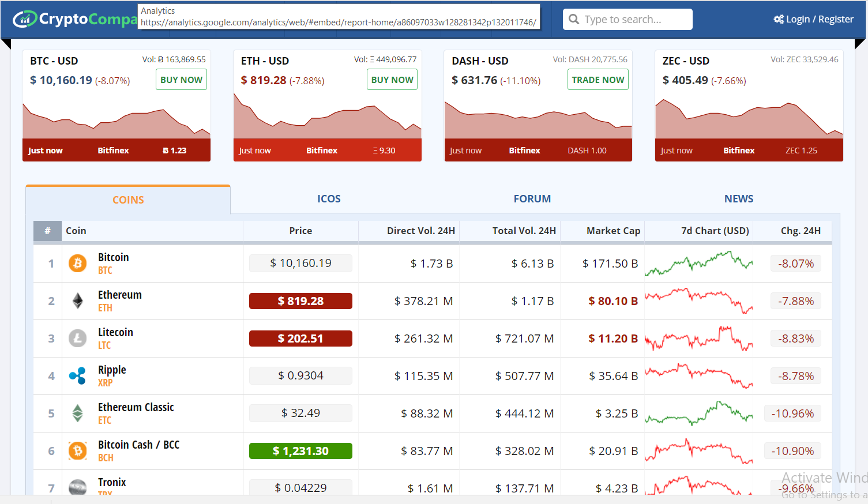Click the Login / Register gears icon
Image resolution: width=868 pixels, height=504 pixels.
[x=779, y=19]
